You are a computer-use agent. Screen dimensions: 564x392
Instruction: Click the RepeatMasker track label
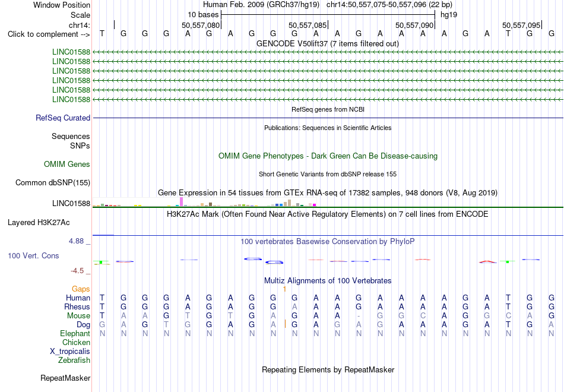pyautogui.click(x=65, y=378)
